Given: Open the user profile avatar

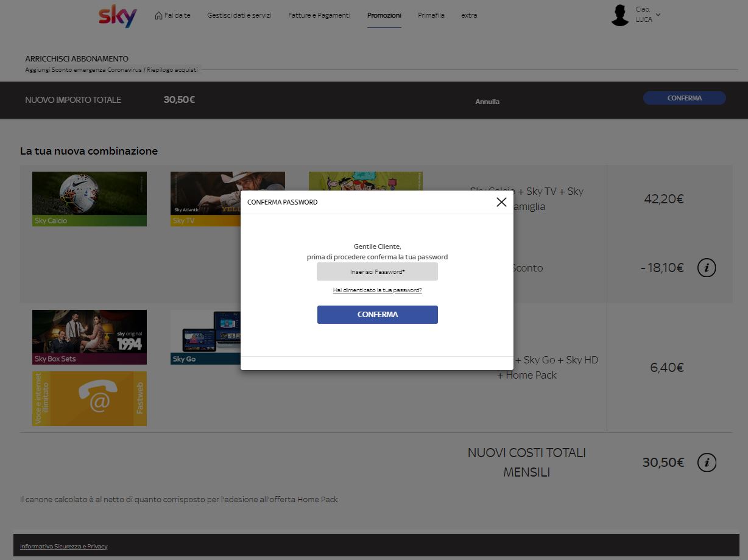Looking at the screenshot, I should 620,15.
